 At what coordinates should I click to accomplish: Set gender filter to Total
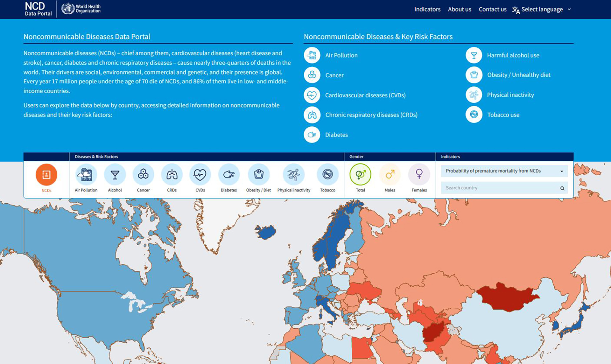point(360,175)
